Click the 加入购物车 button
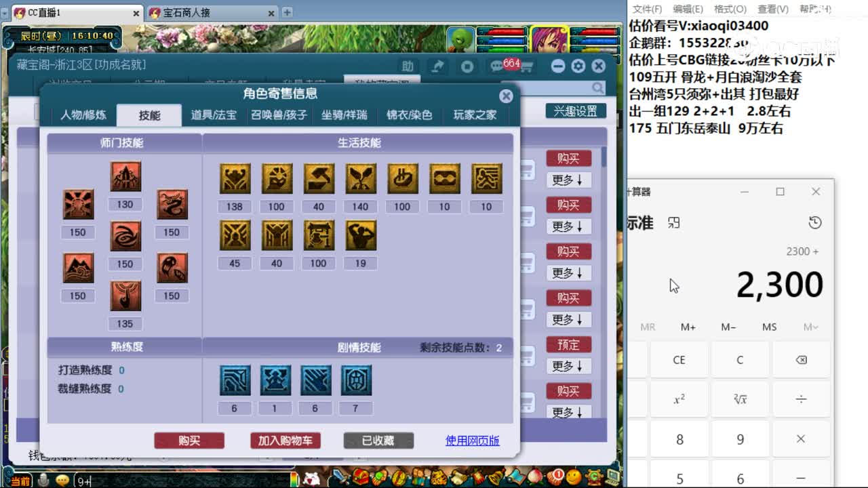 (285, 441)
